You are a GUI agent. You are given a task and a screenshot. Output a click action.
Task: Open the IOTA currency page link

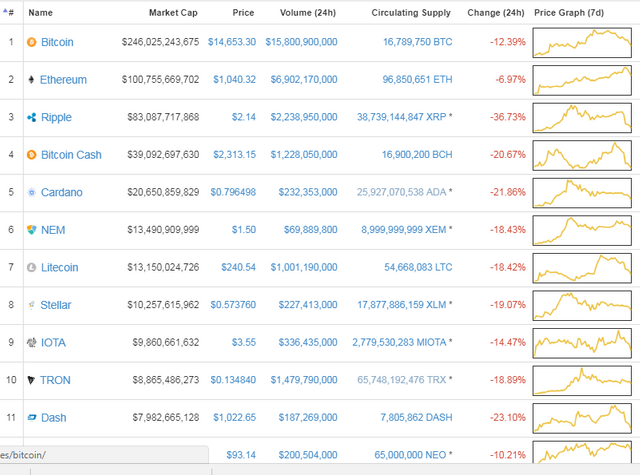(x=53, y=342)
